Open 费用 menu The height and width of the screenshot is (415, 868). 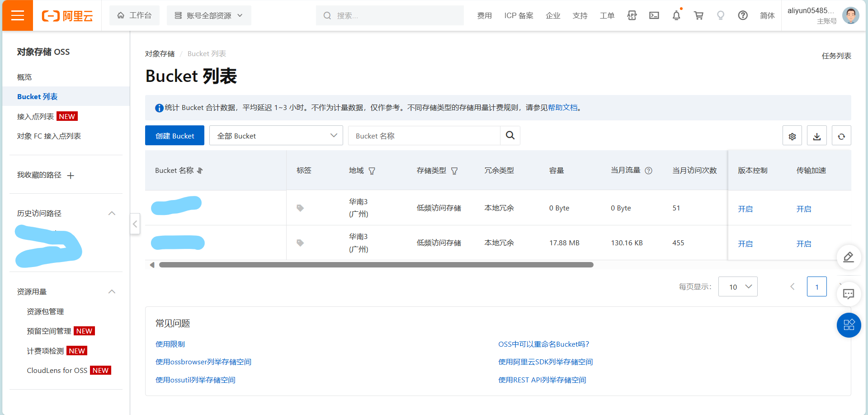484,16
